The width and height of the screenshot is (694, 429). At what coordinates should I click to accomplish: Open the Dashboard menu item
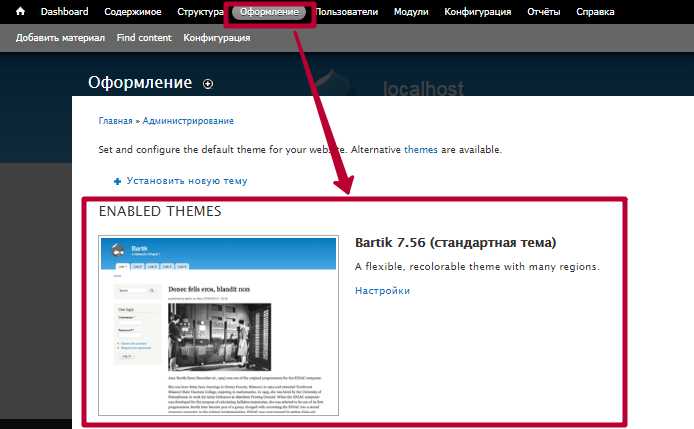64,12
